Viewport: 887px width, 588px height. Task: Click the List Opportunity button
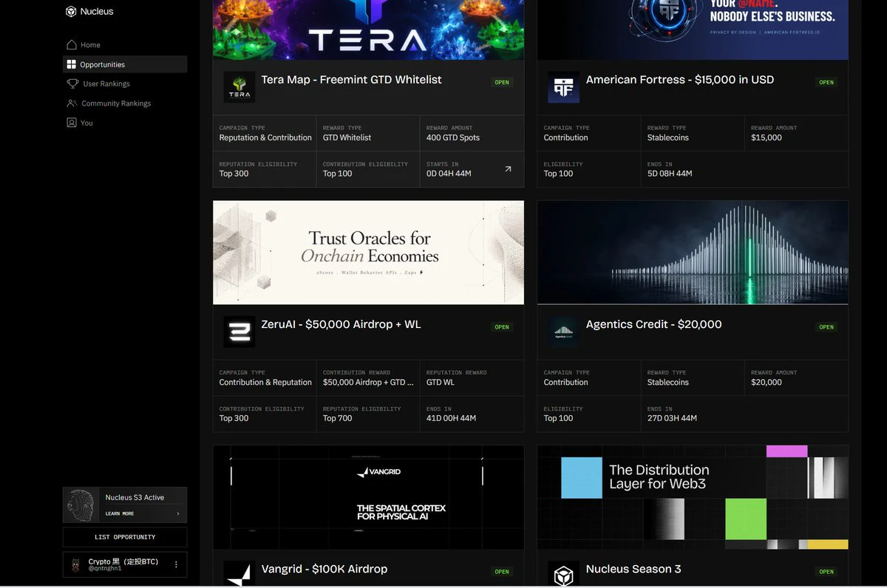click(125, 537)
